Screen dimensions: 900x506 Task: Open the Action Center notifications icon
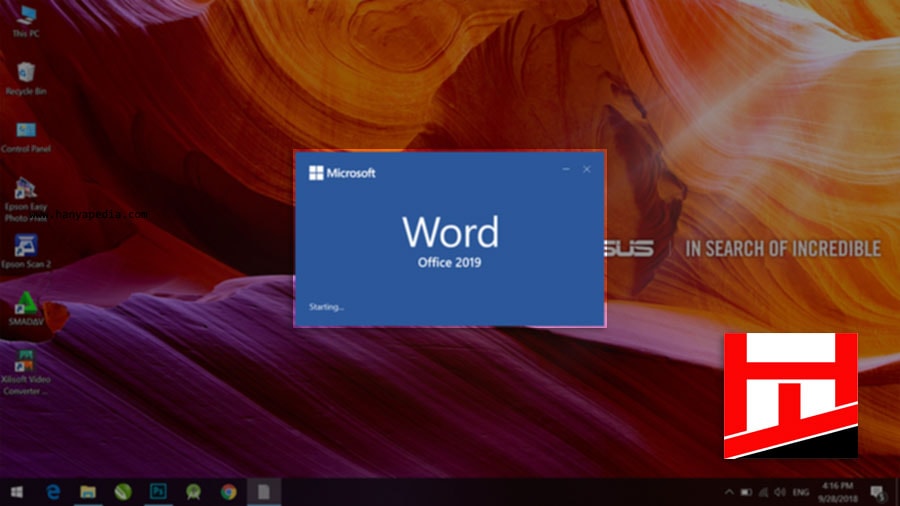(877, 492)
